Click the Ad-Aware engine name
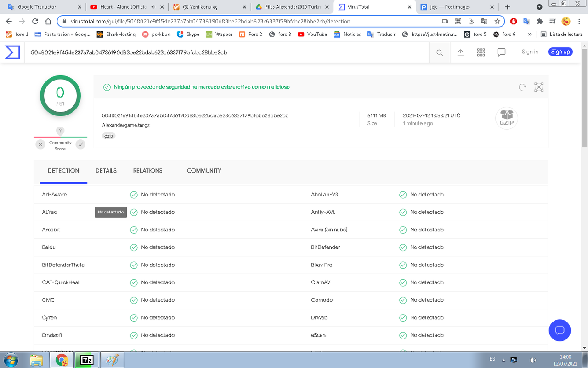Viewport: 588px width, 368px height. point(54,195)
